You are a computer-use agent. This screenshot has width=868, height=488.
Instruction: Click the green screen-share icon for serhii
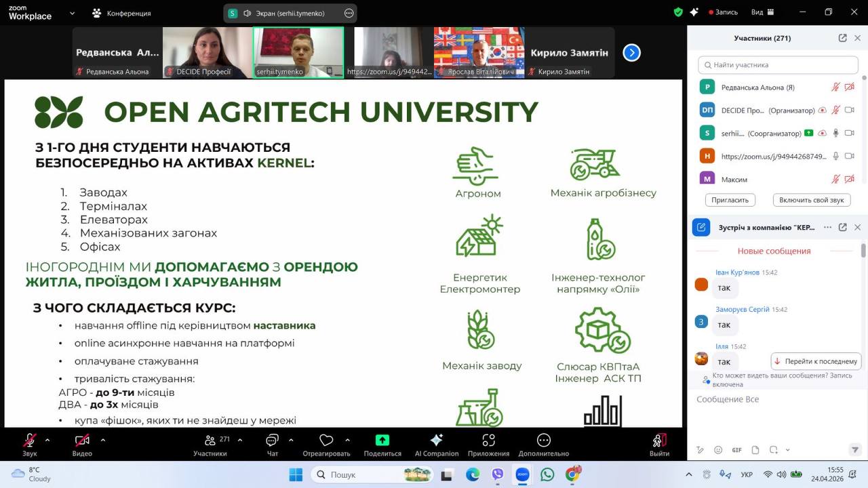click(808, 134)
